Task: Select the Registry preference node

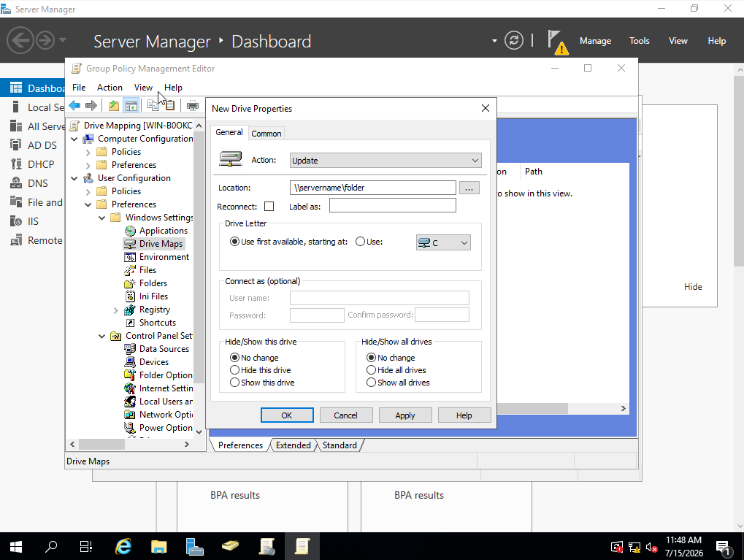Action: click(154, 310)
